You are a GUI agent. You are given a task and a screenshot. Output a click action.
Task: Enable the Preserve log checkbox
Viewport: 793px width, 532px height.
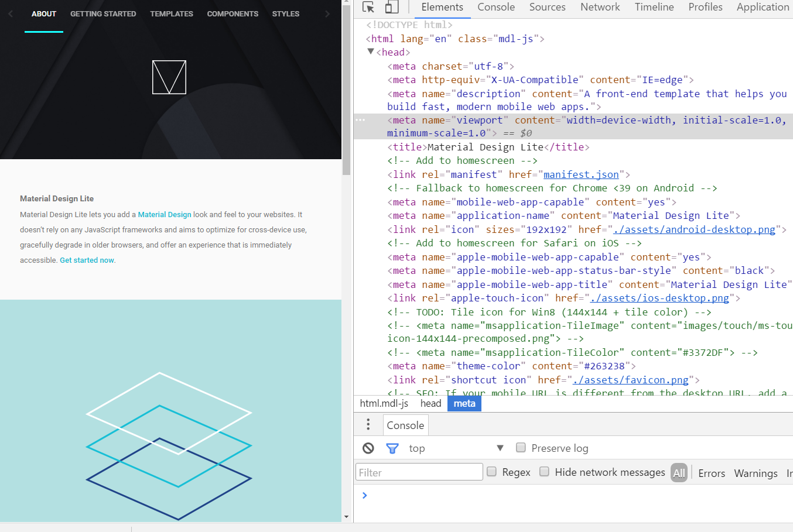pyautogui.click(x=521, y=448)
